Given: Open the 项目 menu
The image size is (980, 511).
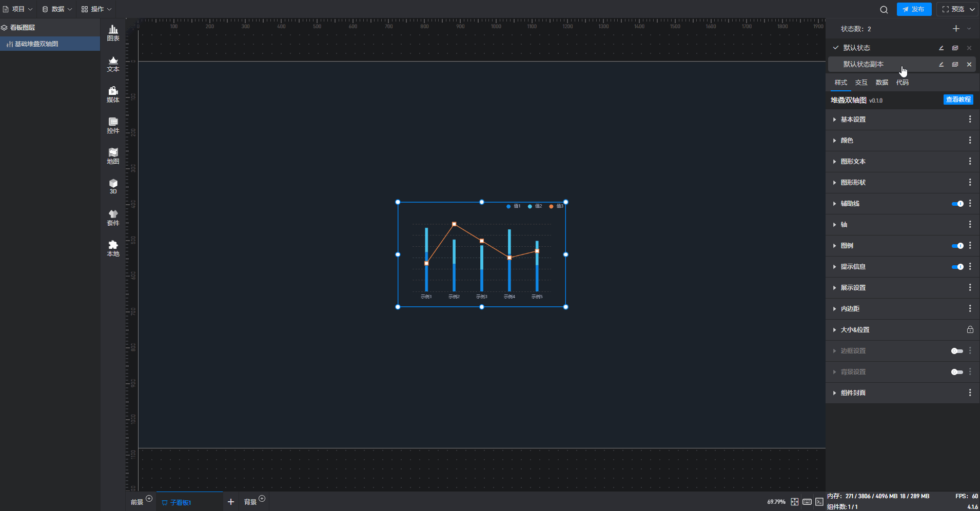Looking at the screenshot, I should coord(18,9).
